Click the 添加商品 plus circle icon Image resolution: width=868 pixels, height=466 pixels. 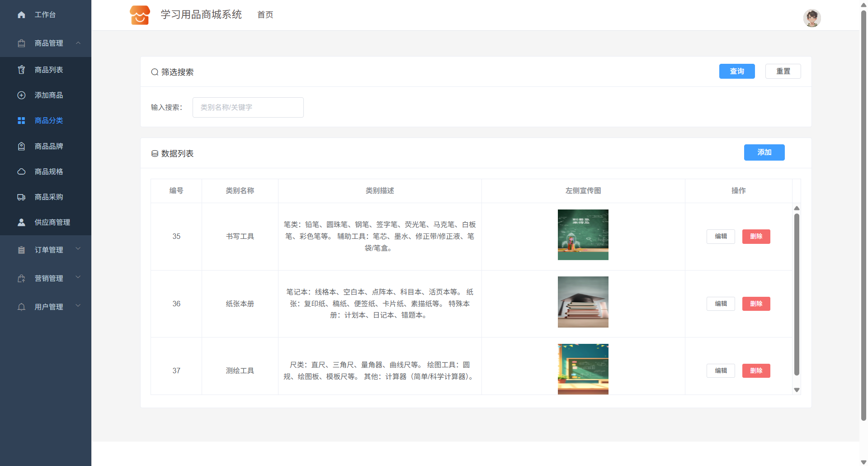[x=21, y=95]
